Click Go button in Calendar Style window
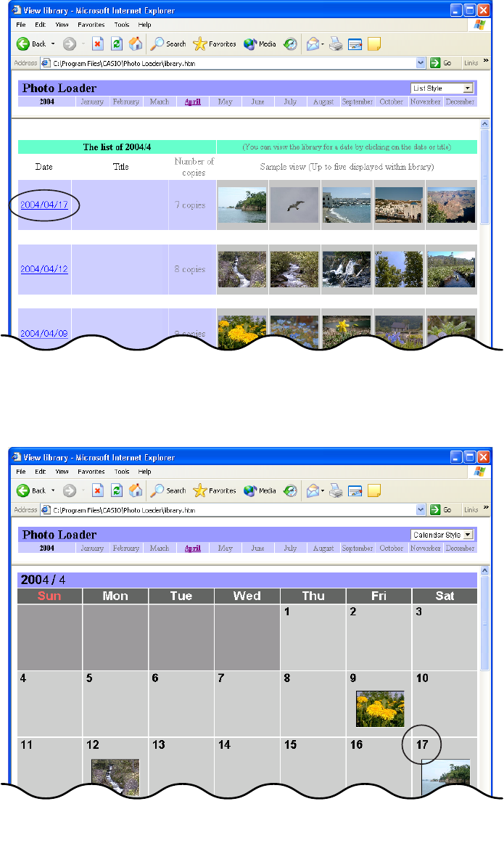Image resolution: width=504 pixels, height=854 pixels. pos(441,510)
